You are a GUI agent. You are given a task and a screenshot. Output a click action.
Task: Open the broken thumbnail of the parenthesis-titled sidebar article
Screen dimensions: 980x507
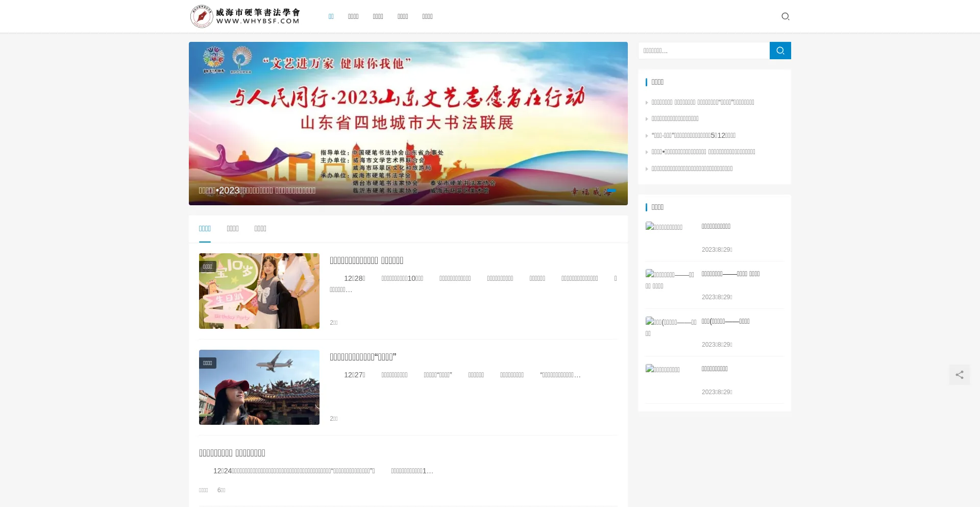tap(671, 327)
